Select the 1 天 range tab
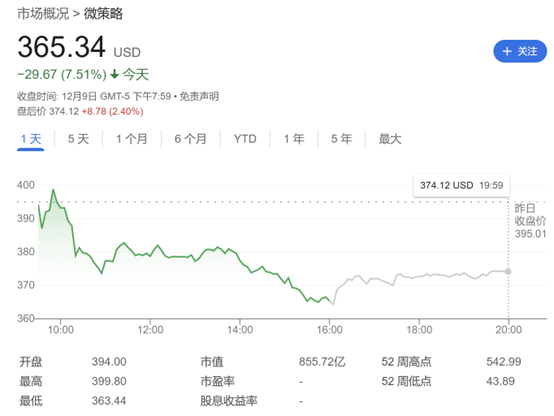554x416 pixels. point(31,139)
